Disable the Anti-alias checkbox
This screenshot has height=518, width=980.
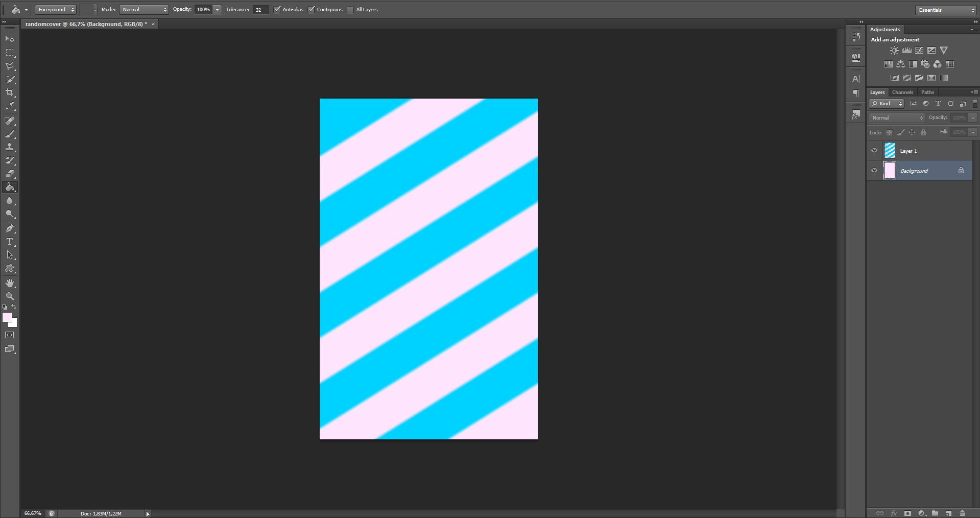pyautogui.click(x=277, y=9)
